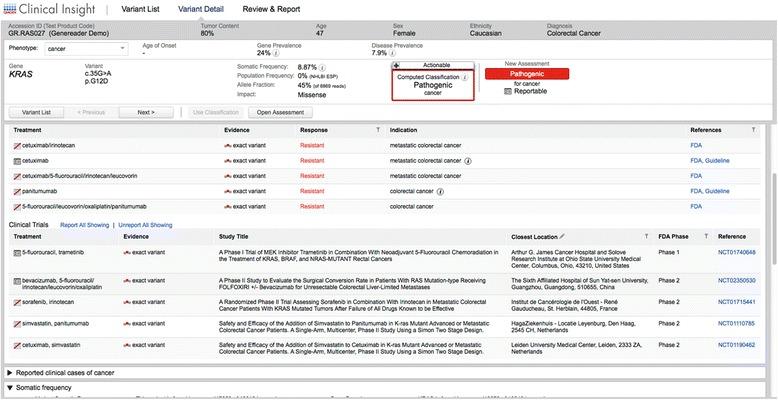778x400 pixels.
Task: Toggle report icon for cetuximab/irinotecan treatment
Action: tap(17, 146)
